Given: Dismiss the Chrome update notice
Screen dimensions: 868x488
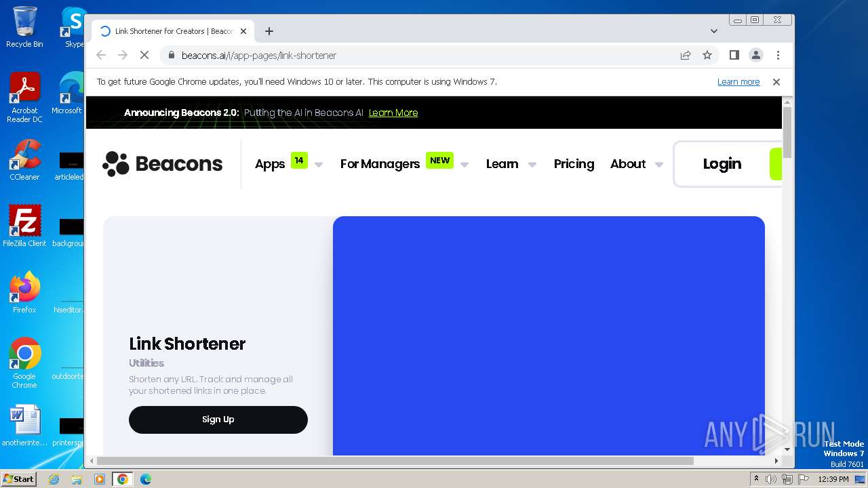Looking at the screenshot, I should 776,82.
